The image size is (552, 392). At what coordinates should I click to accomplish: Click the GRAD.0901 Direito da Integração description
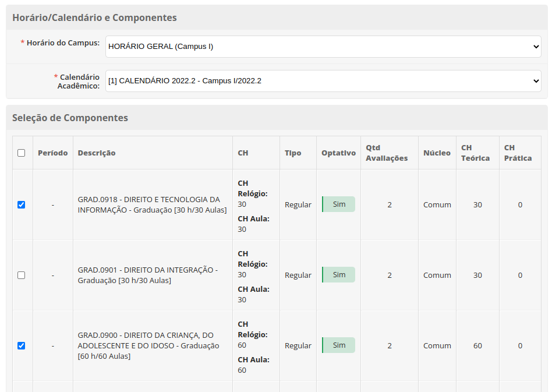pos(148,276)
